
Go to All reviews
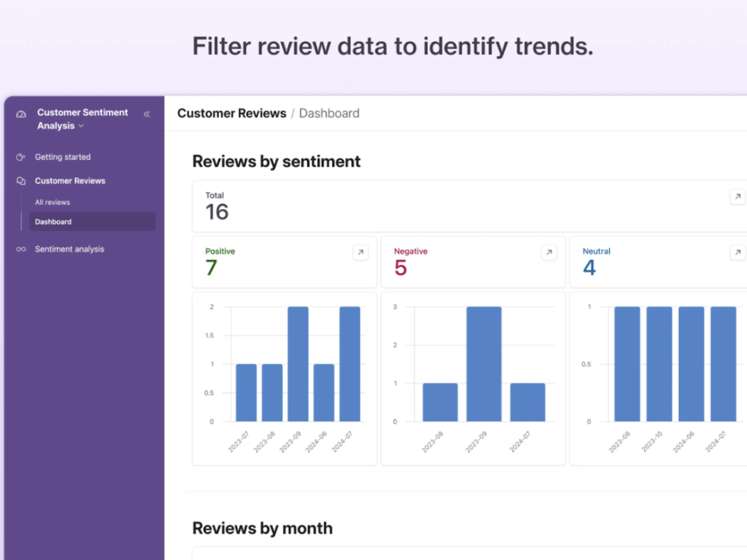52,202
